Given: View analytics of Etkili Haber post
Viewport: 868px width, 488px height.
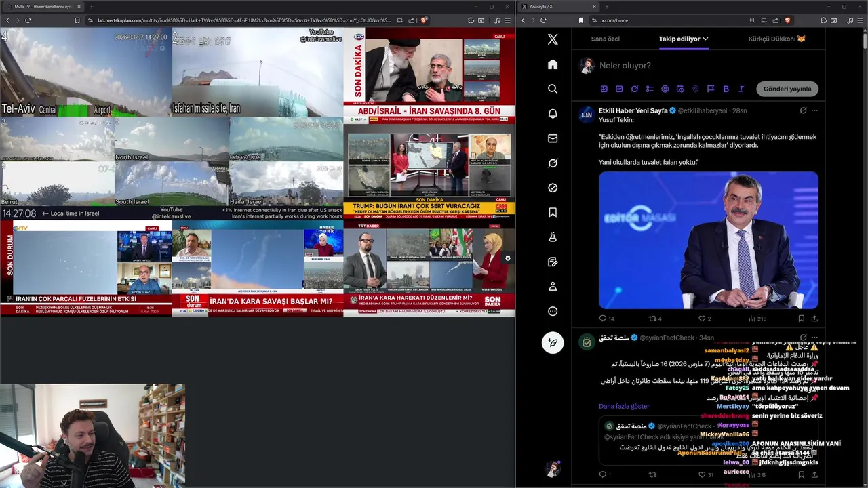Looking at the screenshot, I should click(757, 319).
